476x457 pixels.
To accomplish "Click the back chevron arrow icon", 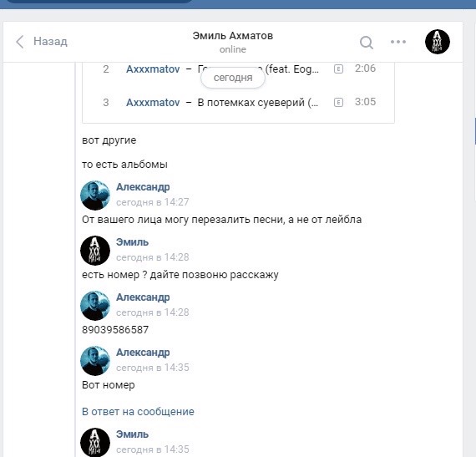I will point(20,42).
